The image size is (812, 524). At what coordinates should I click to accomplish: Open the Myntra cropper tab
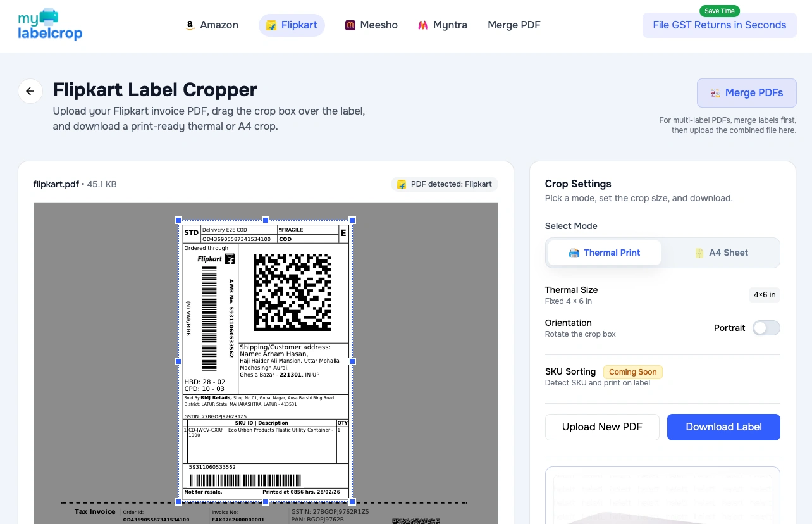click(x=443, y=25)
